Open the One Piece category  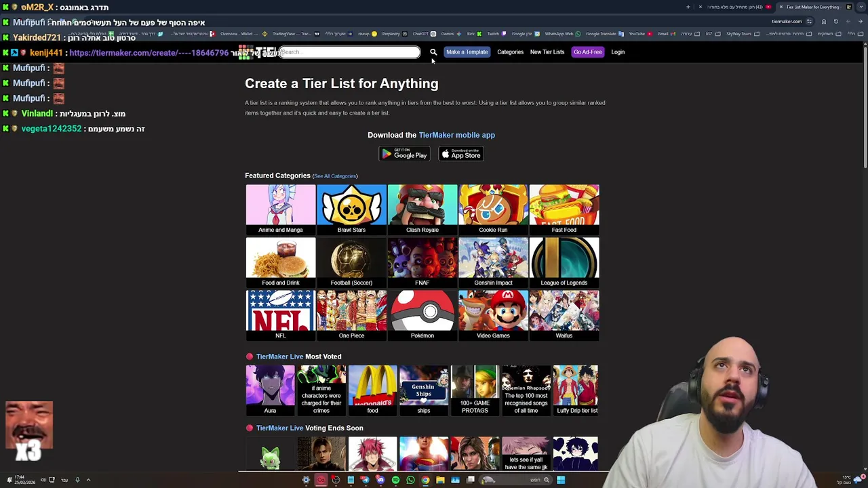click(x=351, y=315)
